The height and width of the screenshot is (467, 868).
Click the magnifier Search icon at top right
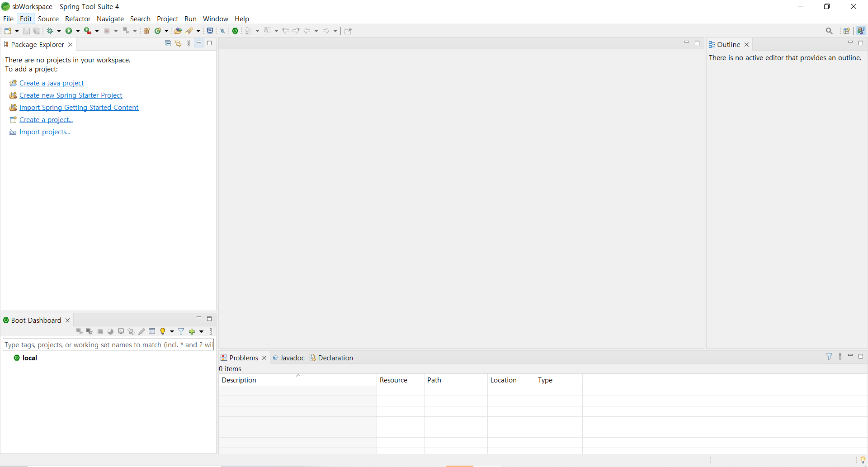829,31
